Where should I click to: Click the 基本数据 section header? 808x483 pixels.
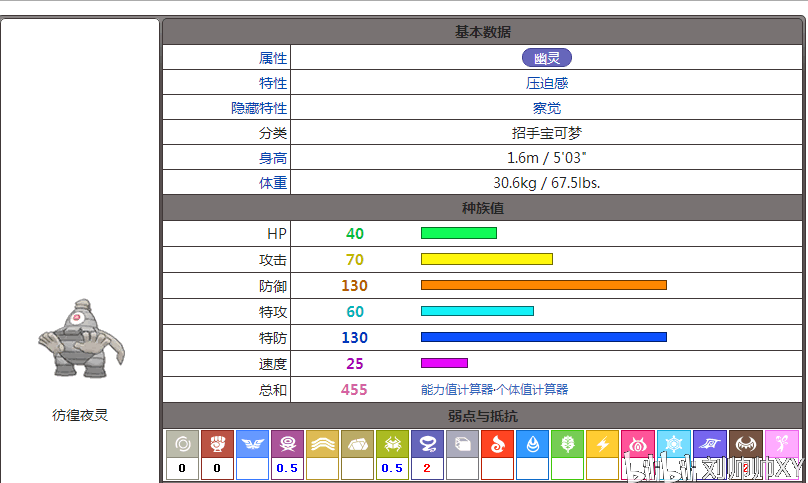(x=482, y=32)
